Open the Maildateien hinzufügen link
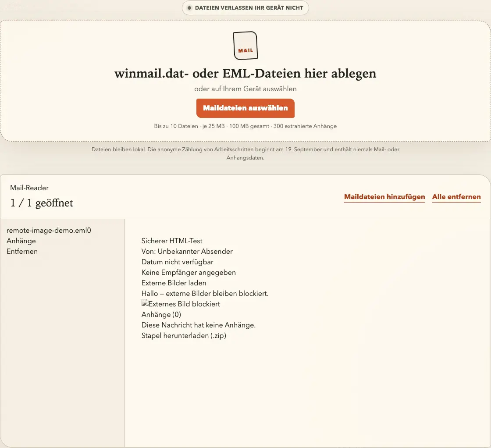The width and height of the screenshot is (491, 448). point(384,197)
